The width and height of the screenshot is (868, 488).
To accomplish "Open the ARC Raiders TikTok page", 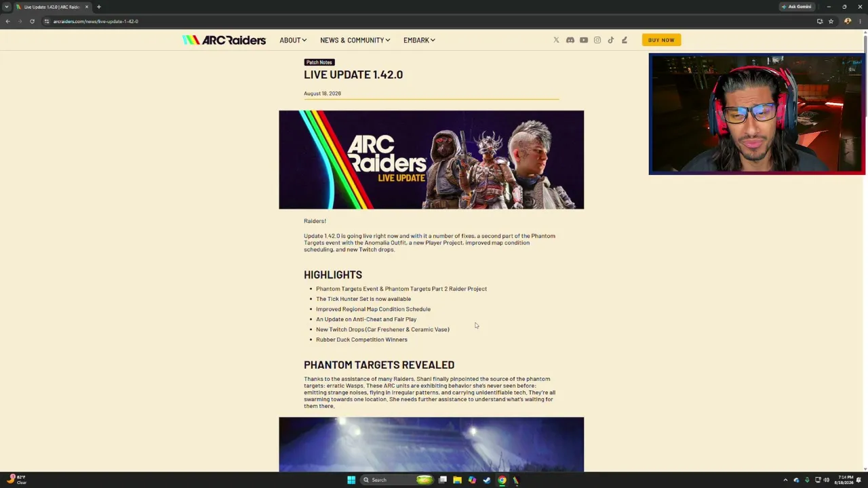I will (610, 40).
